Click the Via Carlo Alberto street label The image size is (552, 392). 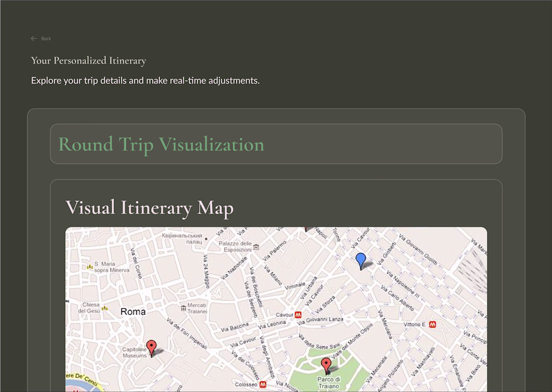click(397, 298)
